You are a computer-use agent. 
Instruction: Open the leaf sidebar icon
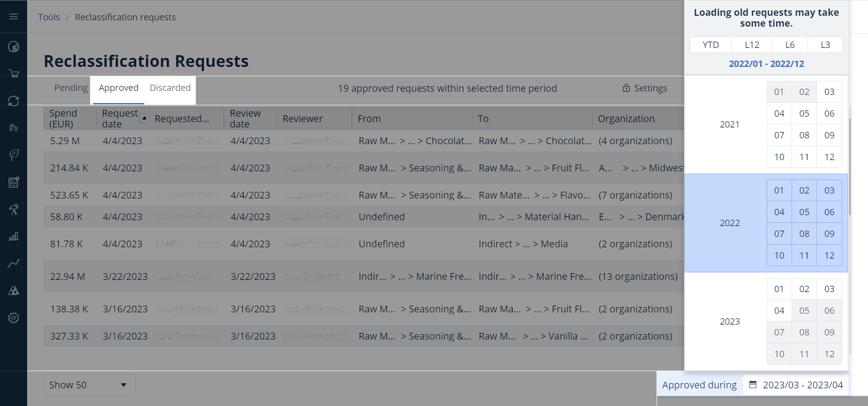pos(14,155)
